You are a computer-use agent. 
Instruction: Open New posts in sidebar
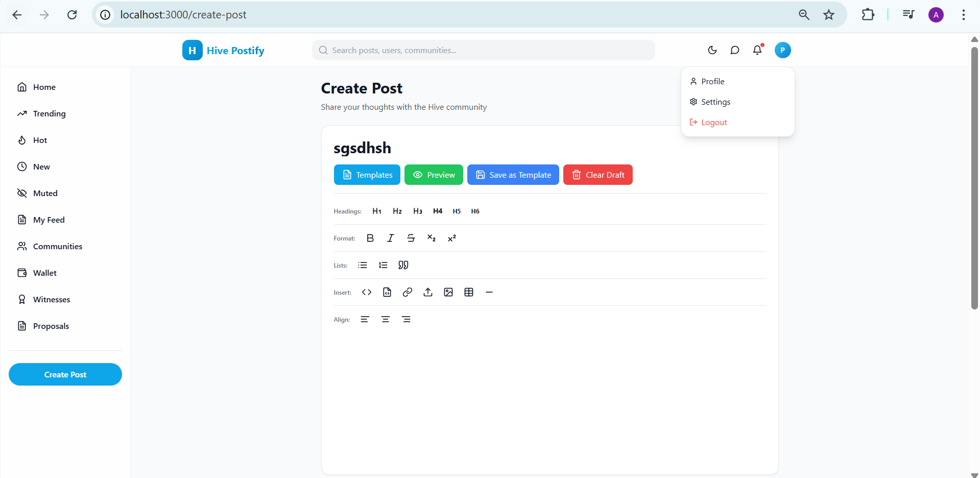click(65, 166)
